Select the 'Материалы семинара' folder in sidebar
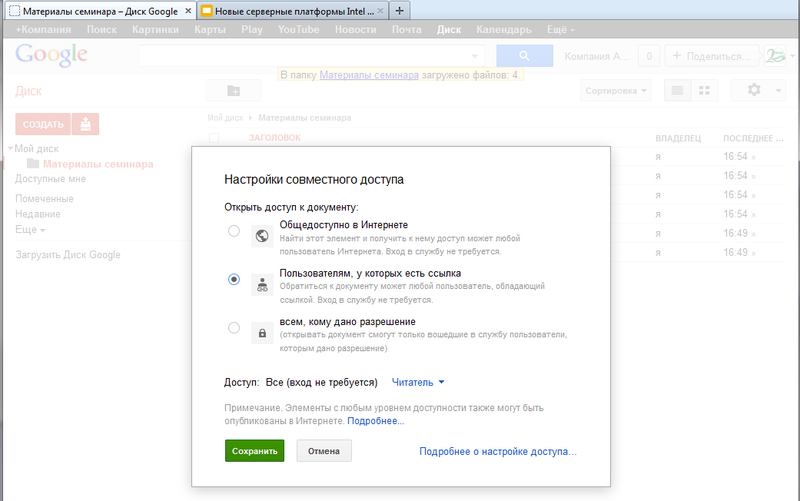Viewport: 800px width, 501px height. tap(98, 164)
